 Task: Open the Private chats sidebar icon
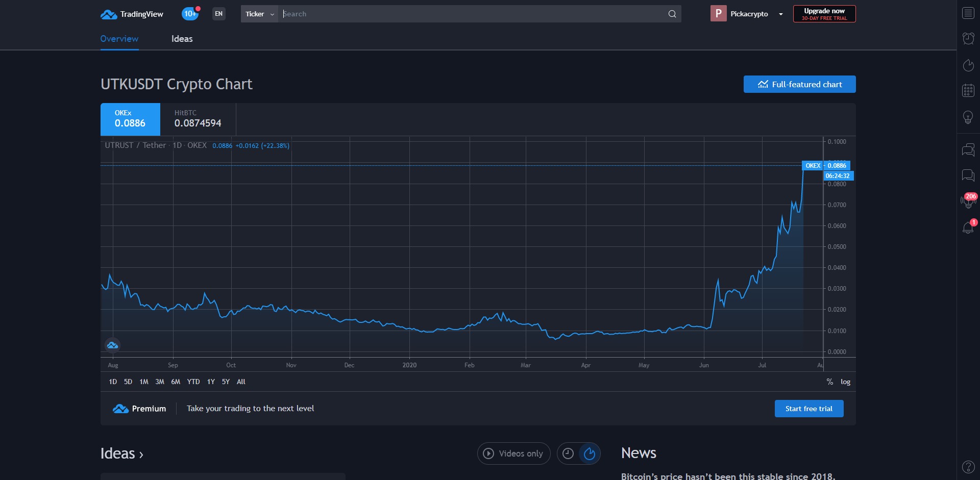(x=968, y=175)
